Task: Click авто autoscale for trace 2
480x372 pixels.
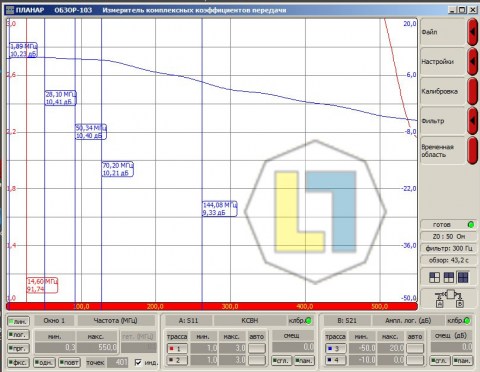Action: 257,360
